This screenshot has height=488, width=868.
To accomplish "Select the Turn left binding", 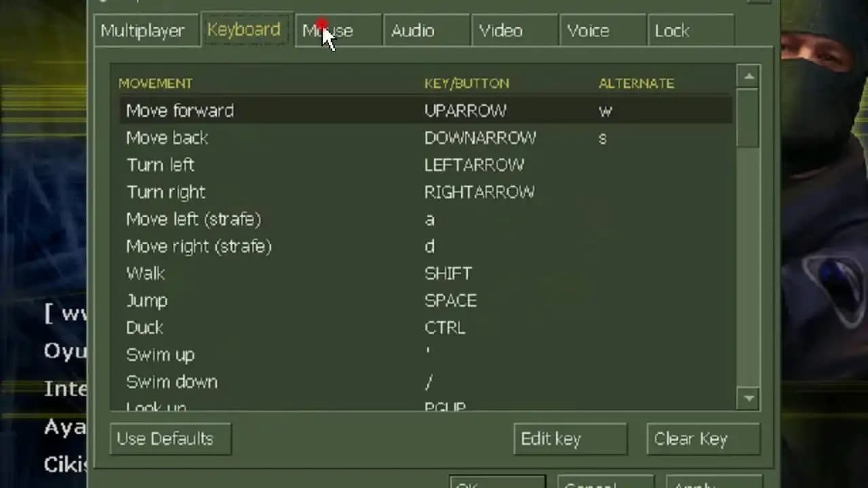I will 426,165.
